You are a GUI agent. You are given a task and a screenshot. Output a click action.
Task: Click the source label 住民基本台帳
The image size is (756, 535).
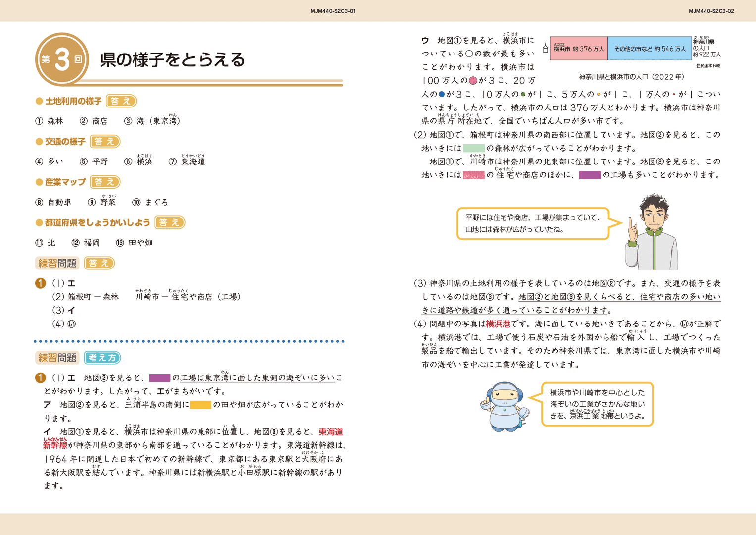(x=708, y=66)
